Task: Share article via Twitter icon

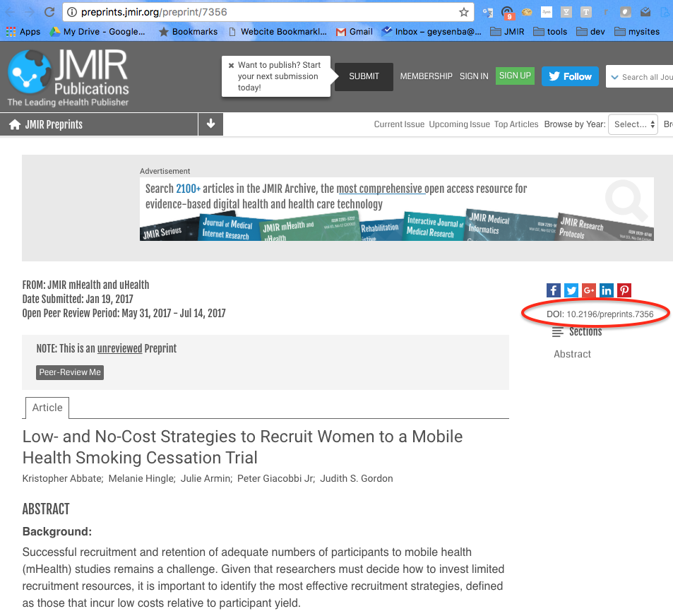Action: (571, 290)
